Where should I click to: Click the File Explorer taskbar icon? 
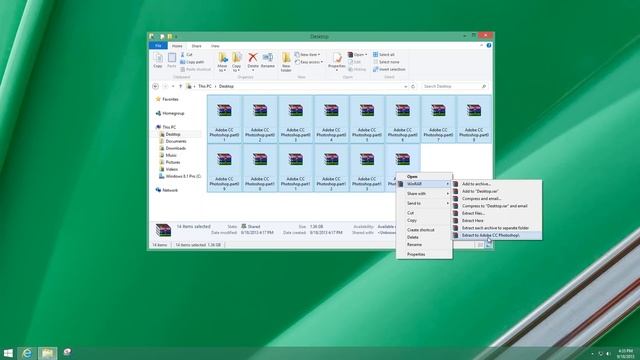tap(47, 353)
